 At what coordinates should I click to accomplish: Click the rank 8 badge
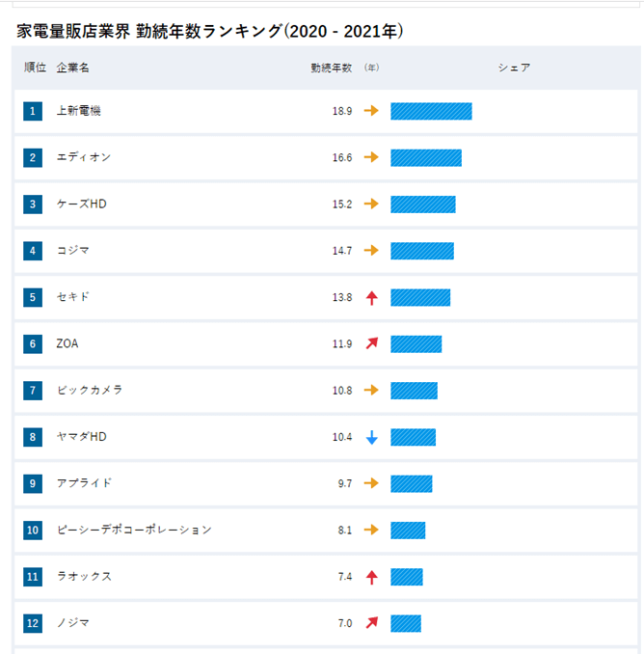pyautogui.click(x=33, y=437)
